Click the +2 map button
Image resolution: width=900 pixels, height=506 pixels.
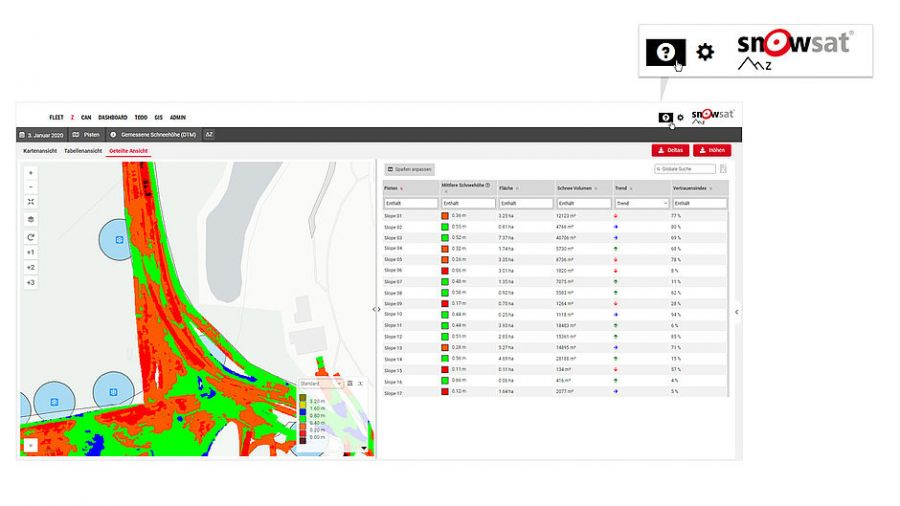(x=30, y=267)
